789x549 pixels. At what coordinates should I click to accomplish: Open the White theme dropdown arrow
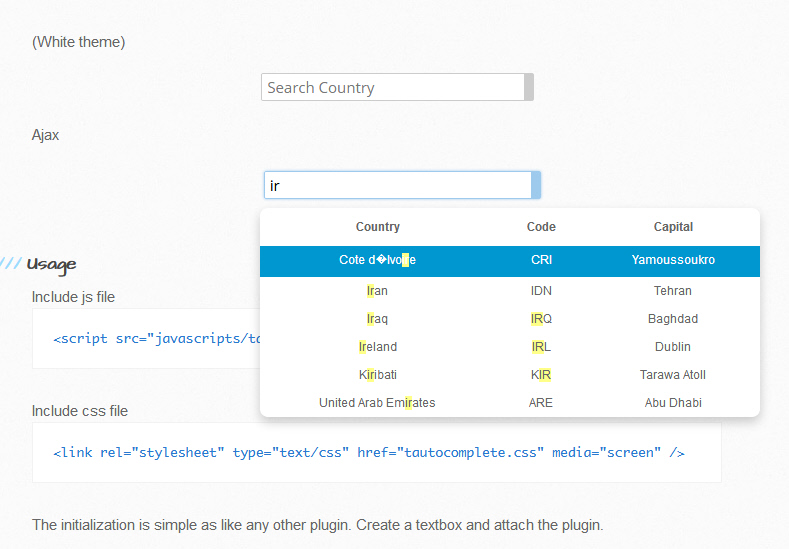point(529,88)
